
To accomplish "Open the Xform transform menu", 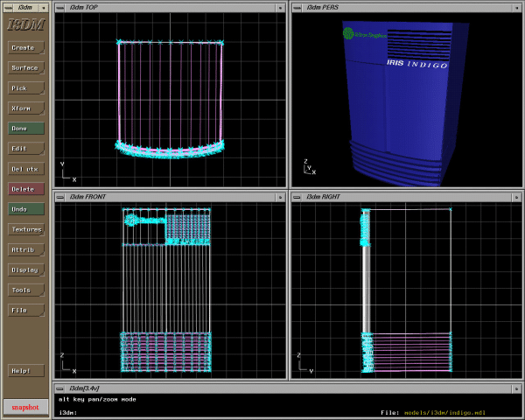I will click(25, 108).
